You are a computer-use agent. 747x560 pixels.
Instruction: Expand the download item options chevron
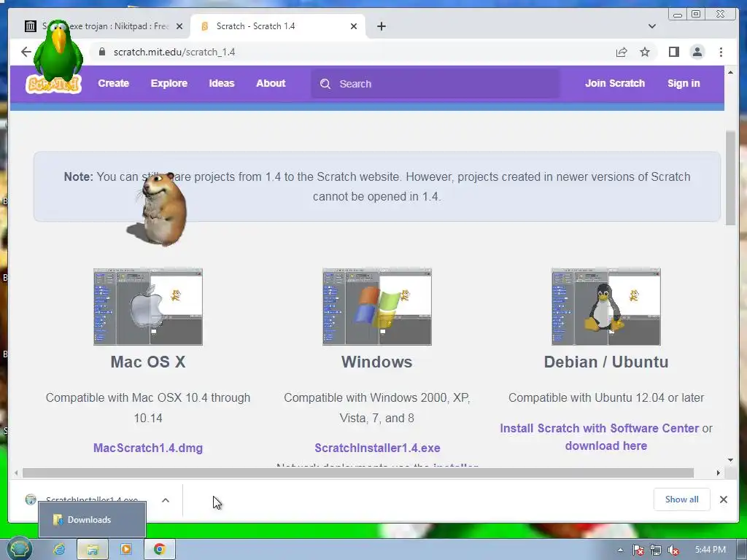166,500
